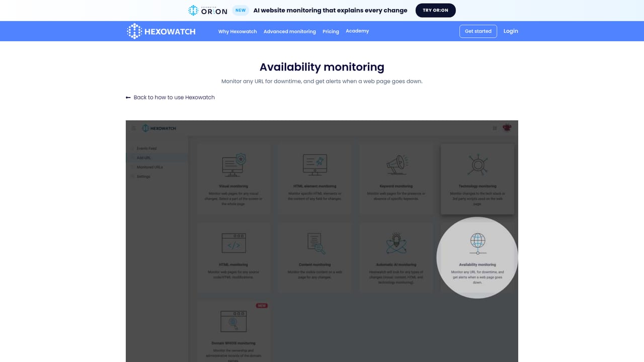
Task: Select Events Feed in the dashboard sidebar
Action: pyautogui.click(x=146, y=148)
